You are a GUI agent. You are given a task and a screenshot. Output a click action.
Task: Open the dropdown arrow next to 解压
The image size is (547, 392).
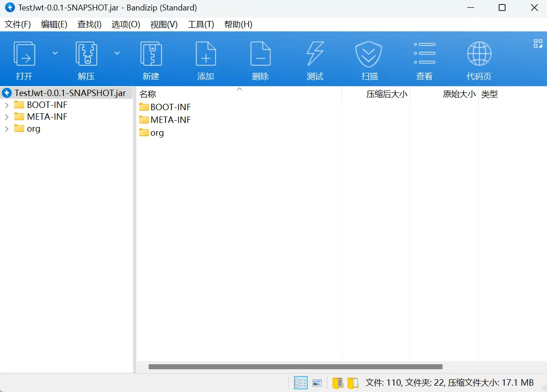[x=117, y=53]
